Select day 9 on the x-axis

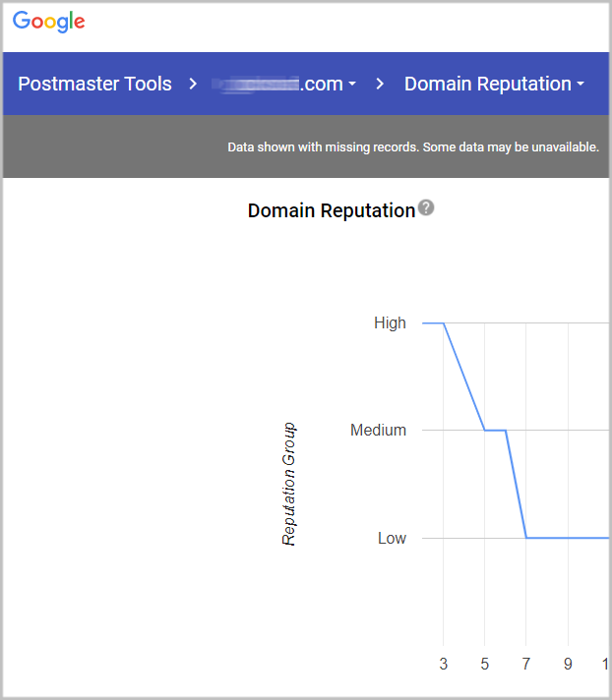click(x=568, y=665)
